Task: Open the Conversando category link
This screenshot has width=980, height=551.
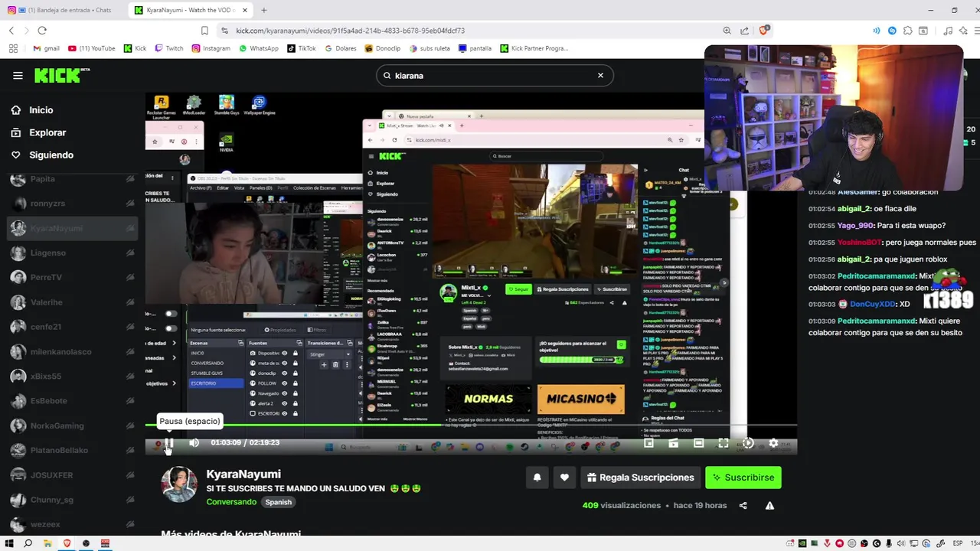Action: click(x=231, y=502)
